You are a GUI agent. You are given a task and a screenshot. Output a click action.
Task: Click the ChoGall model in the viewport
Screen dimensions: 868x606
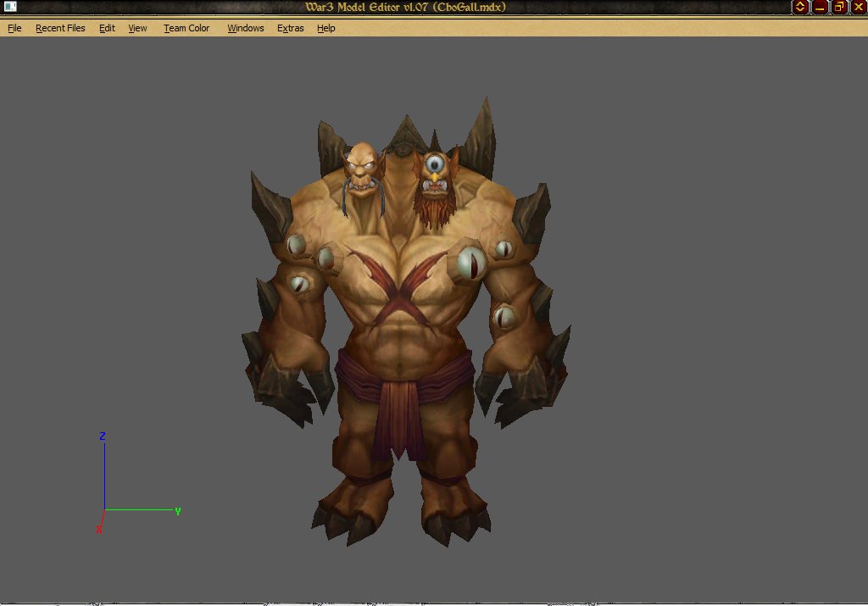click(x=406, y=321)
